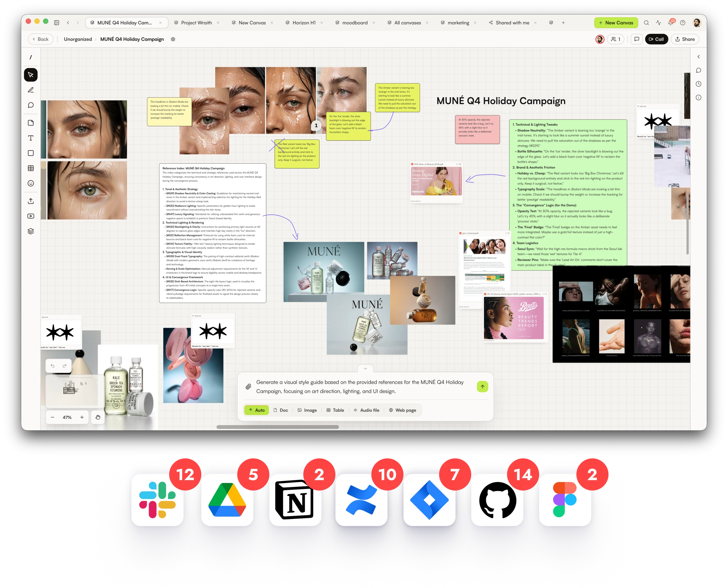The image size is (728, 588).
Task: Activate the Text tool
Action: [x=31, y=138]
